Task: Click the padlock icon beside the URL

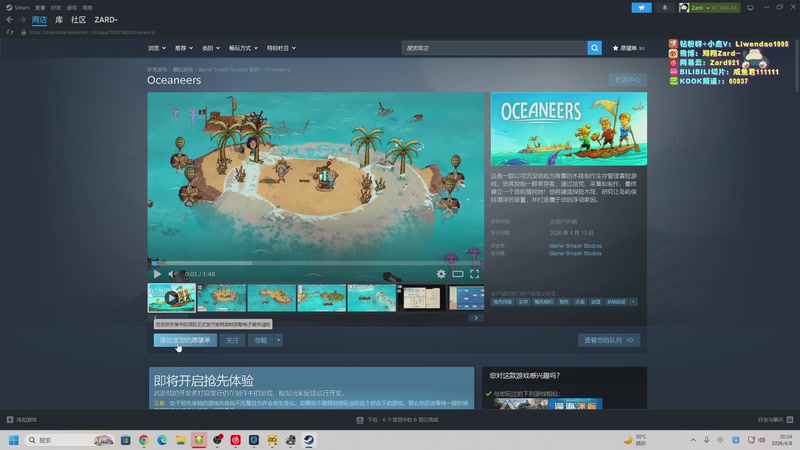Action: (23, 32)
